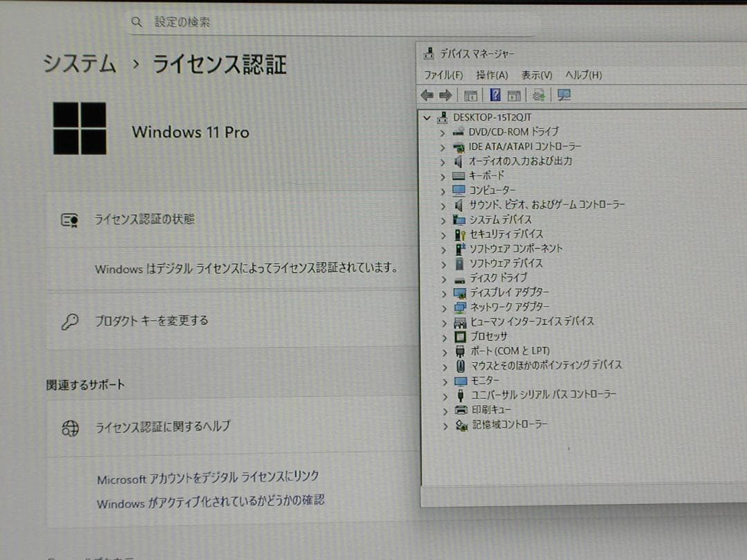Click the Forward navigation arrow in Device Manager
The height and width of the screenshot is (560, 747).
pos(445,95)
